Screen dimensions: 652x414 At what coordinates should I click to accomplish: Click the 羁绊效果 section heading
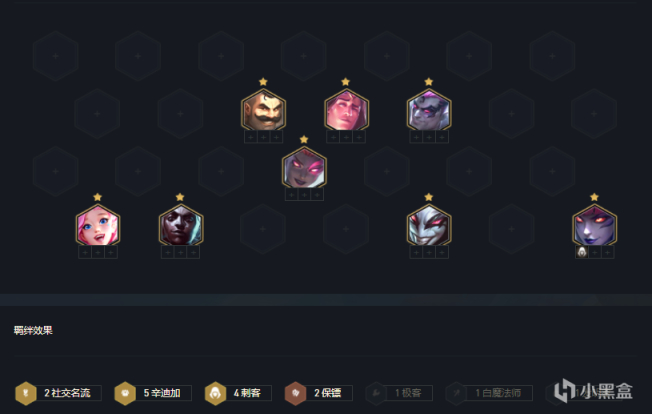click(33, 330)
